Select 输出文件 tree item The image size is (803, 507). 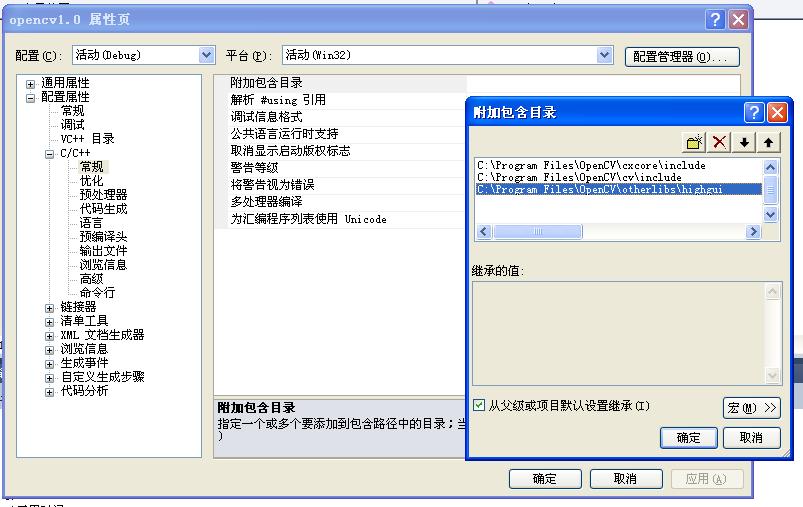coord(103,251)
